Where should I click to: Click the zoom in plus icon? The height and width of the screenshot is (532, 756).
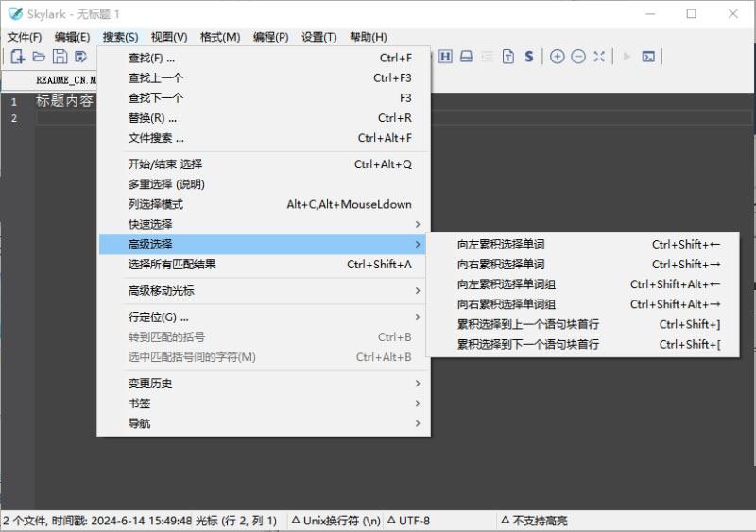[x=557, y=57]
